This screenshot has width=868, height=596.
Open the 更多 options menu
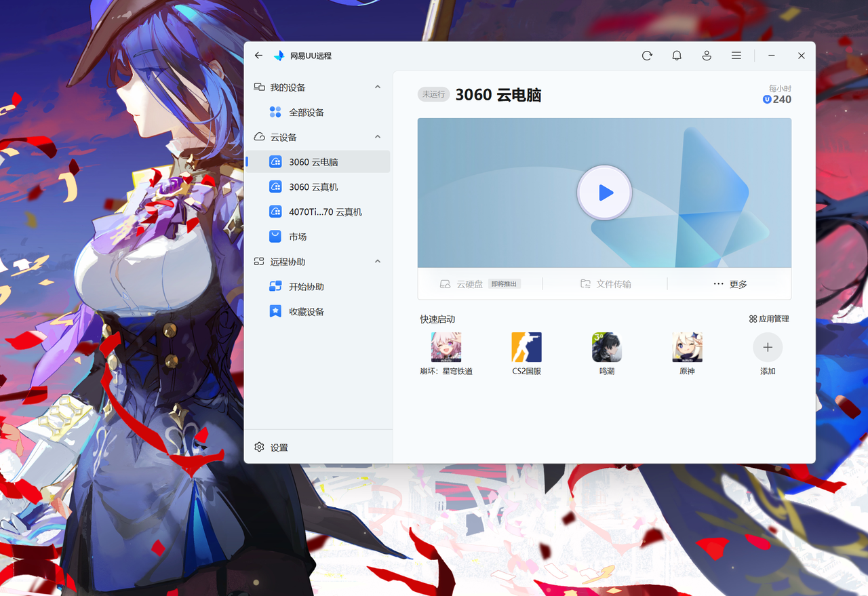(730, 284)
